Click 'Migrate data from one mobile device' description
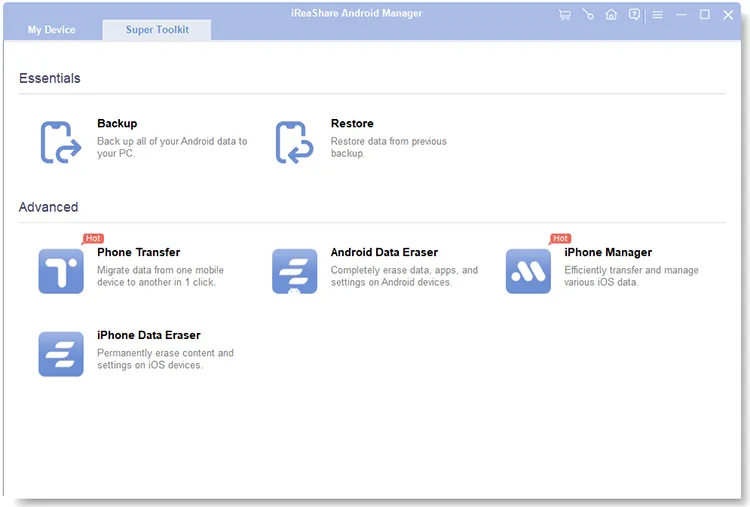 160,276
